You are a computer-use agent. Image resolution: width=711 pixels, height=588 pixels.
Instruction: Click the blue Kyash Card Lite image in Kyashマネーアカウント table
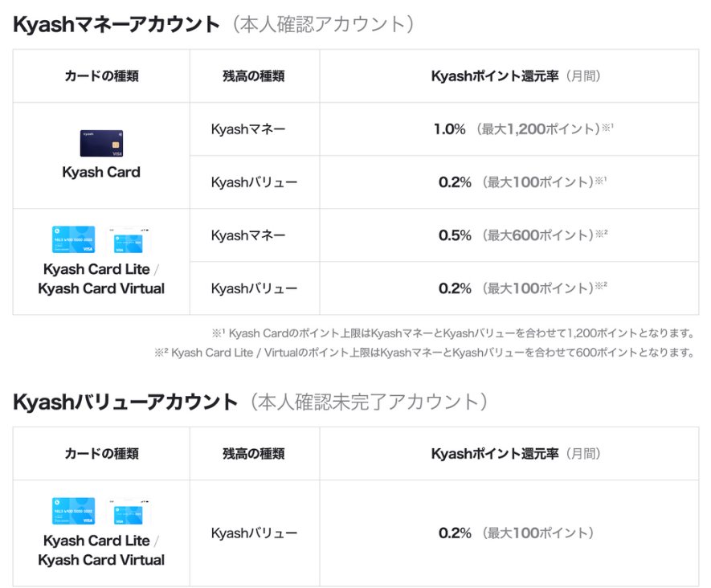point(73,240)
